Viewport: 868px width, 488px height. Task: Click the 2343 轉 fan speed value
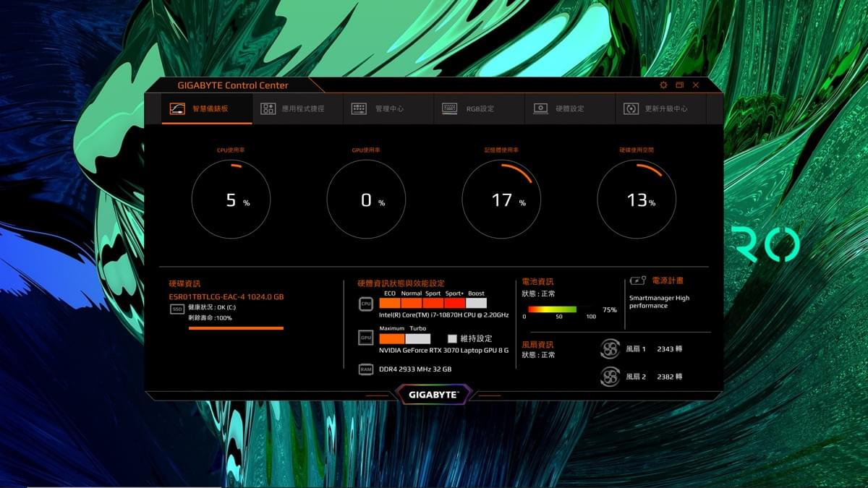point(670,349)
